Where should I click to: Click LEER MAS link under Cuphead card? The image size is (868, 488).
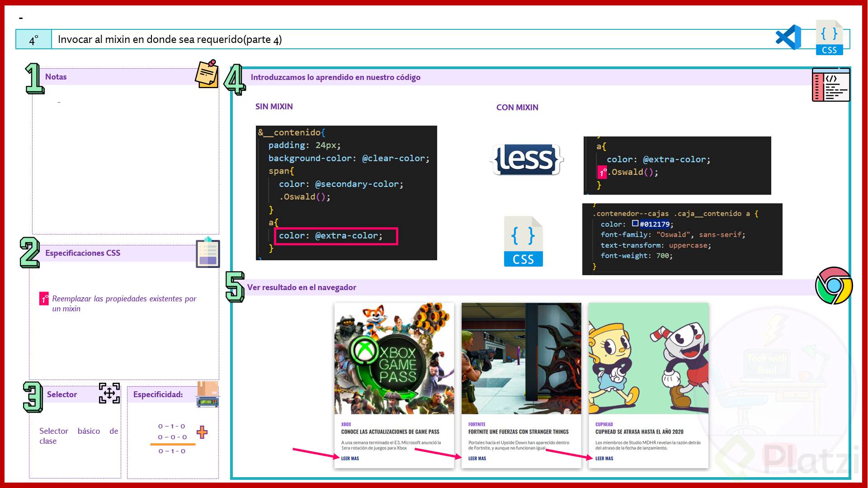[604, 458]
